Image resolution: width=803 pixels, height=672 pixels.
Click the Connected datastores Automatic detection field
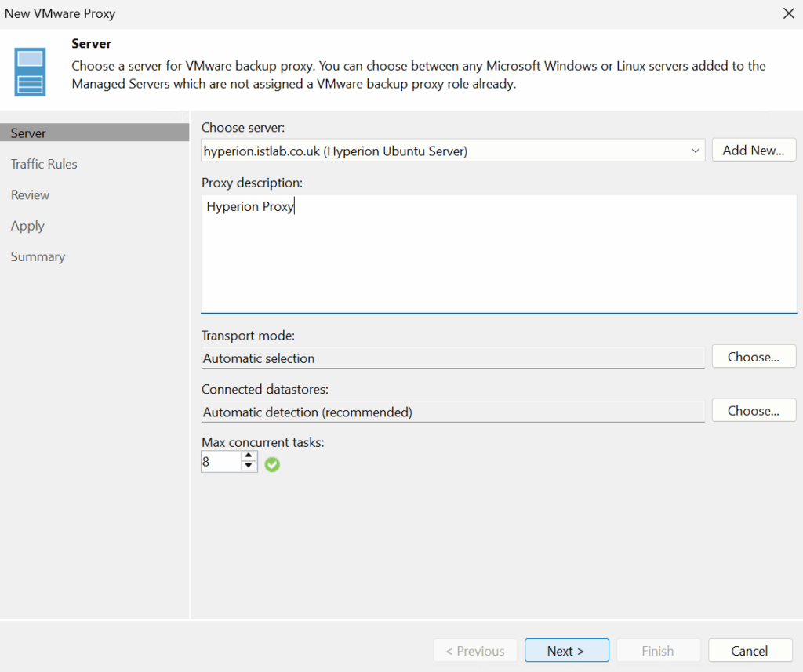452,412
